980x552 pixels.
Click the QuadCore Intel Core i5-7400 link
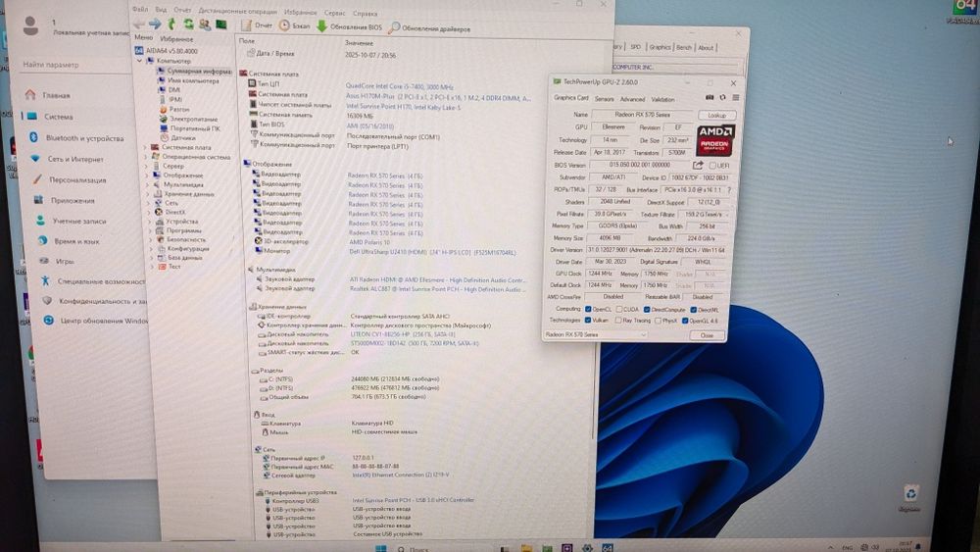tap(400, 86)
